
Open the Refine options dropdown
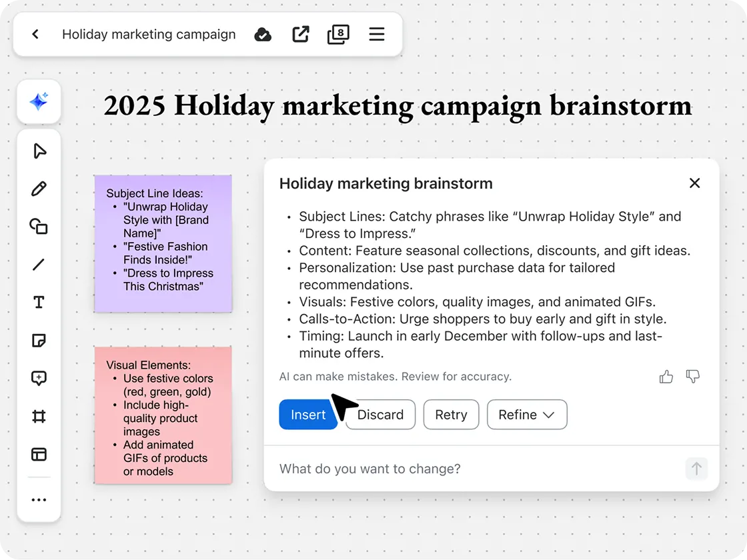click(x=527, y=415)
